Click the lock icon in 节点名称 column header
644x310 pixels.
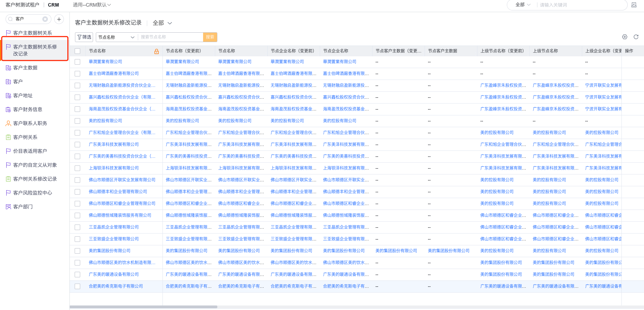157,51
